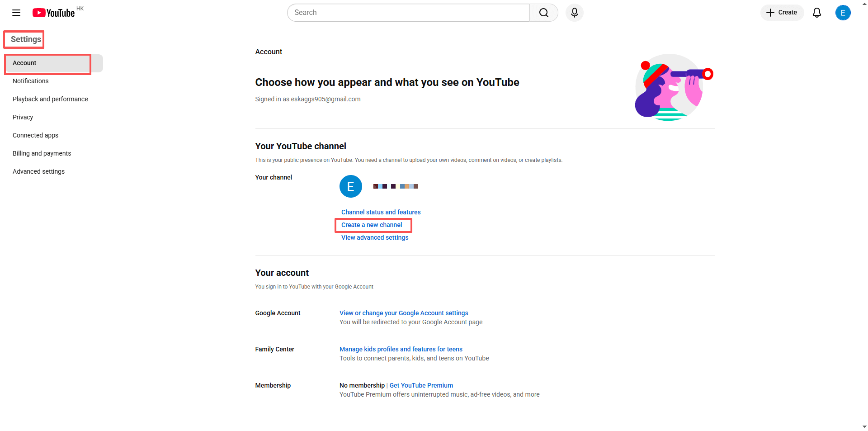The height and width of the screenshot is (431, 868).
Task: Click the signed-in email address text
Action: (325, 99)
